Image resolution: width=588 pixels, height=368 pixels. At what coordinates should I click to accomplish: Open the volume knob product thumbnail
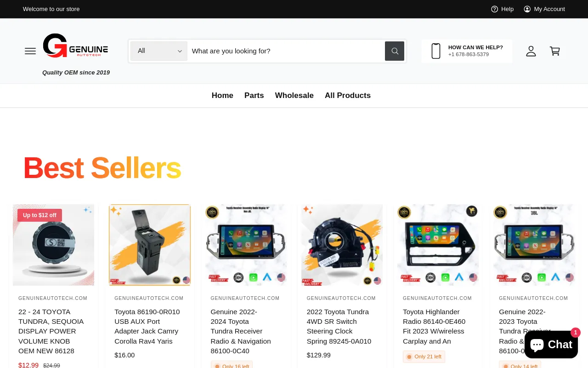(x=53, y=245)
